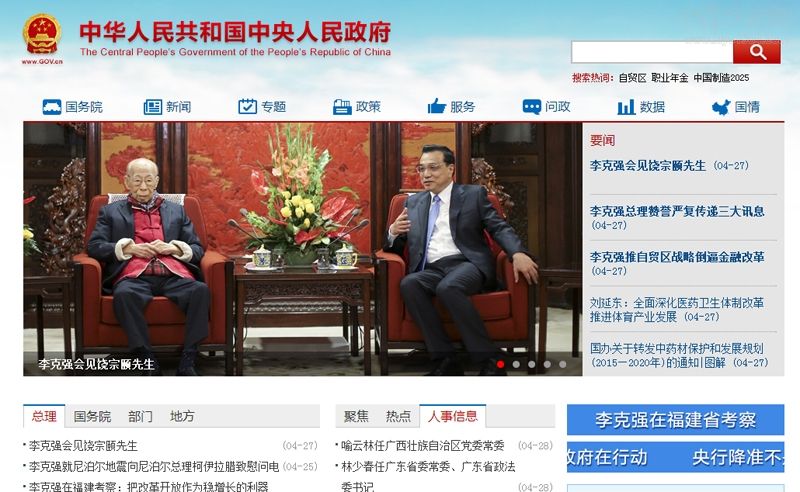This screenshot has width=800, height=492.
Task: Open the 政策 printer-style icon
Action: click(342, 107)
